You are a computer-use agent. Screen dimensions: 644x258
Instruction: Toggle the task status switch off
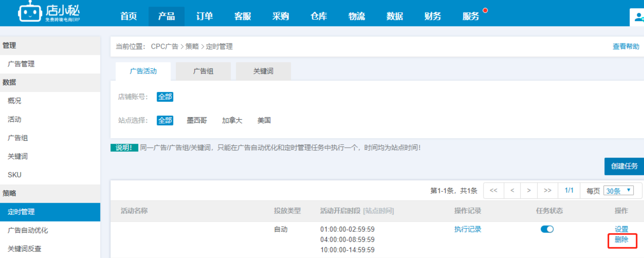(x=547, y=229)
